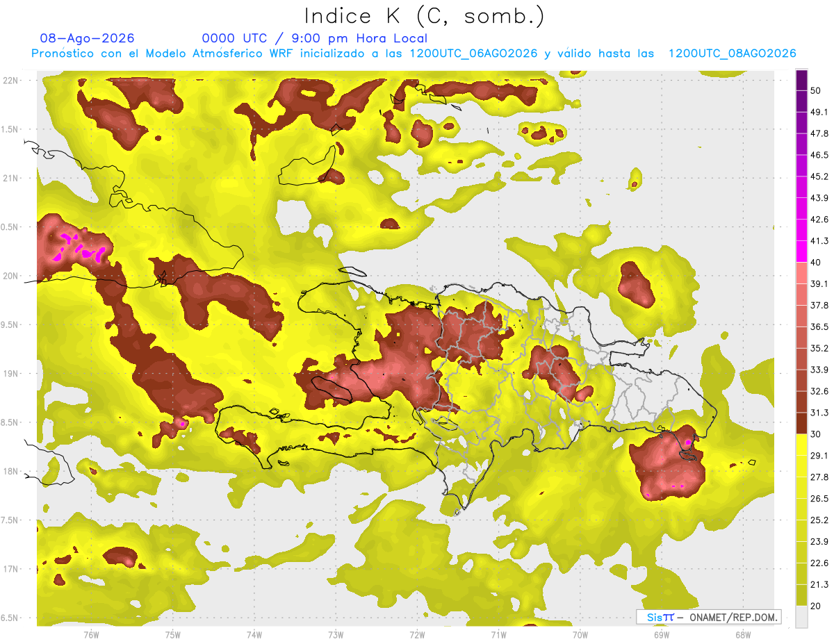
Task: Click the colorbar value '25.2'
Action: tap(820, 520)
